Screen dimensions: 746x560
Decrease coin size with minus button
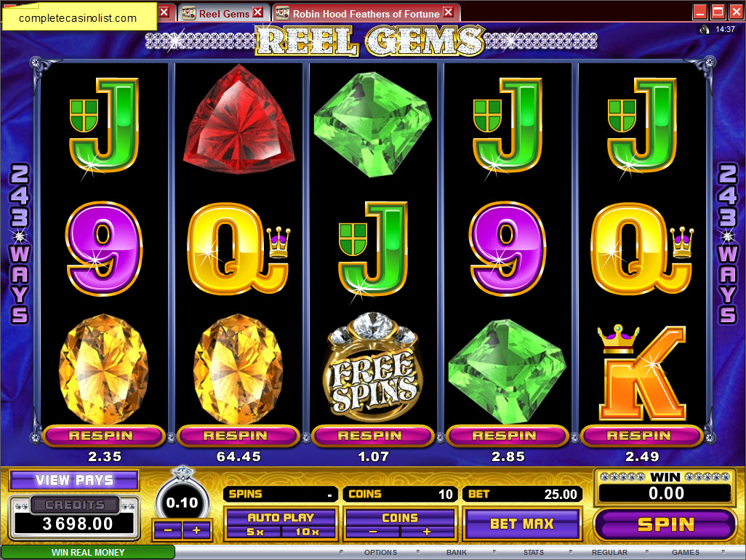coord(167,530)
